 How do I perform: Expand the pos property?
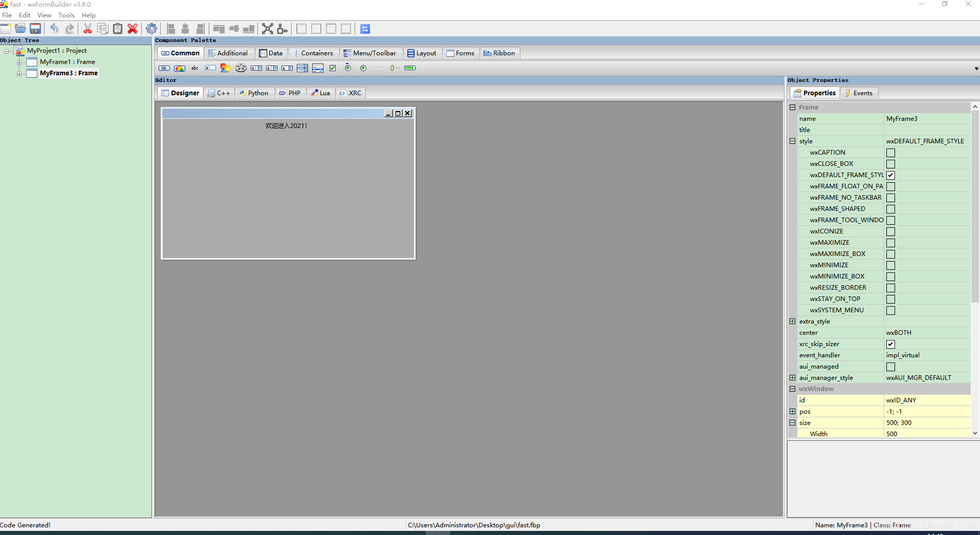[x=792, y=412]
